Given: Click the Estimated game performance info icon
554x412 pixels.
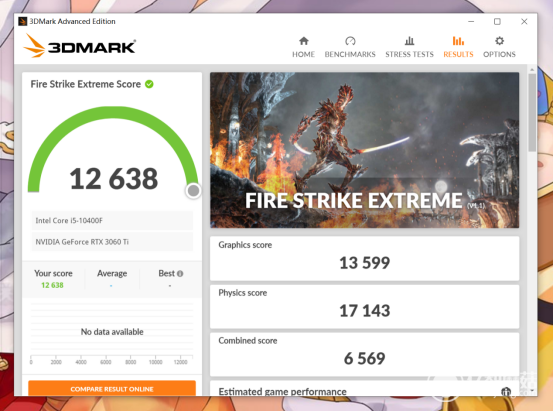Looking at the screenshot, I should tap(506, 392).
